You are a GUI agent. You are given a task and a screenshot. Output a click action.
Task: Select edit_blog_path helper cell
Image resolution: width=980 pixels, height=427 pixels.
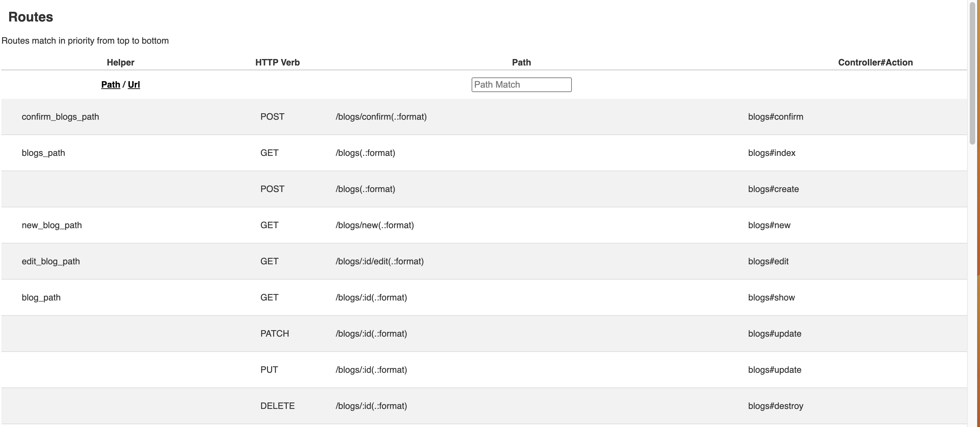50,262
